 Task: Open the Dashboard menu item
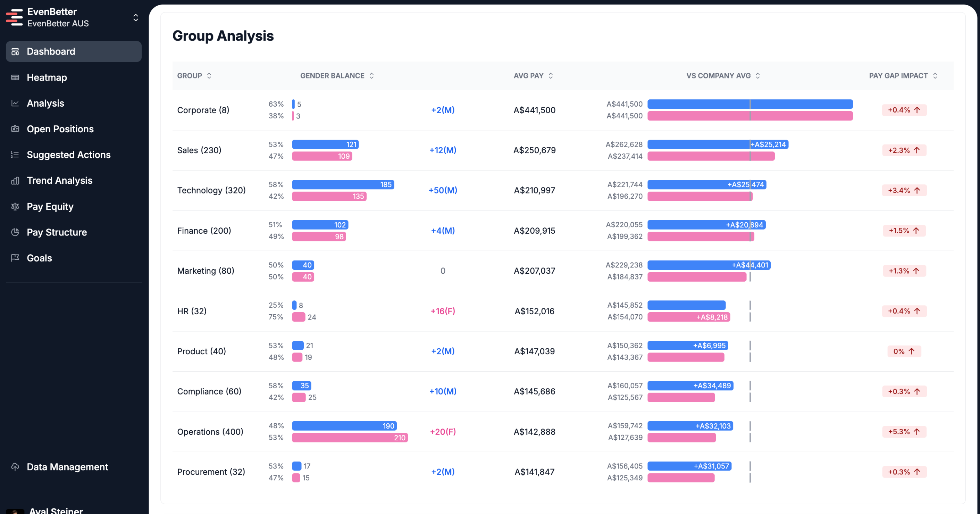point(74,51)
